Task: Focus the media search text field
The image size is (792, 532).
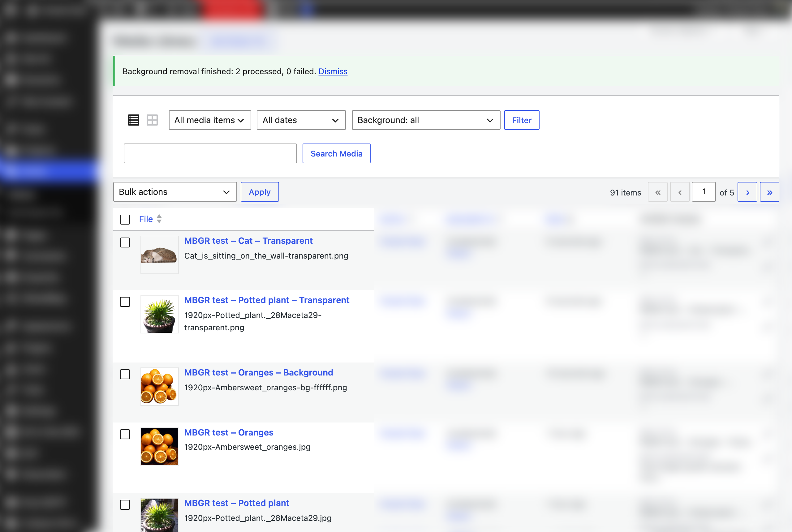Action: tap(210, 154)
